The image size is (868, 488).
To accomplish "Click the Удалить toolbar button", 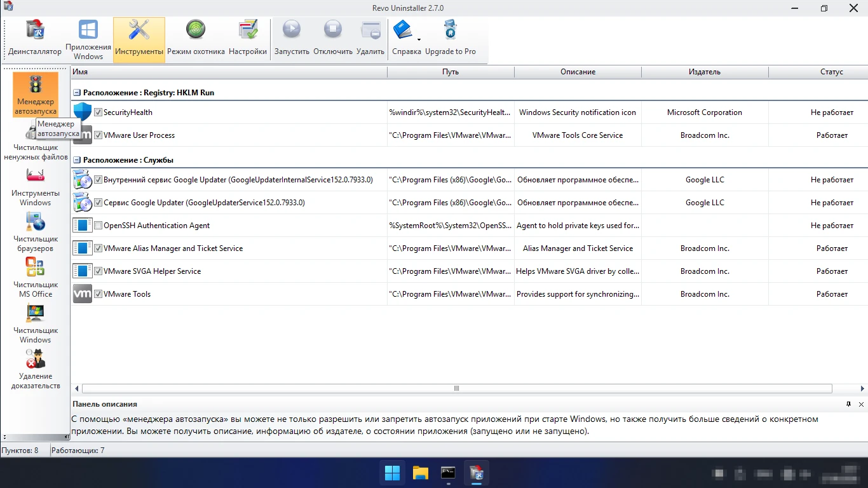I will pyautogui.click(x=370, y=39).
